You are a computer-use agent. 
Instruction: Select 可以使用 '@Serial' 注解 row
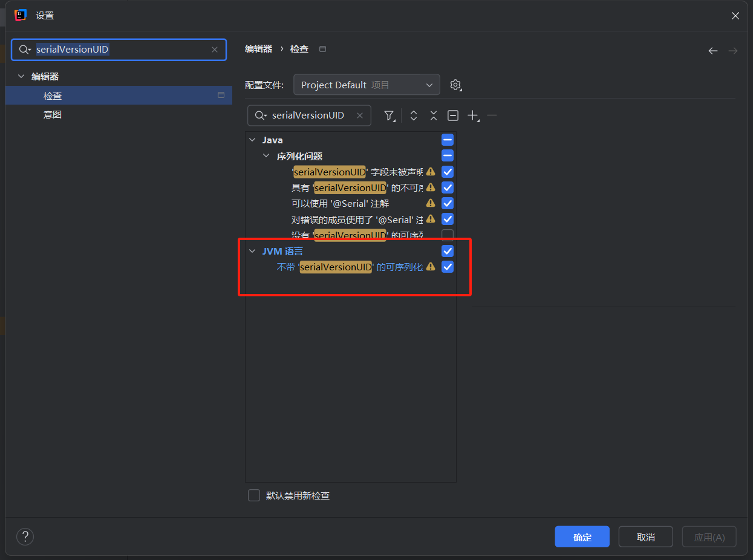(340, 203)
